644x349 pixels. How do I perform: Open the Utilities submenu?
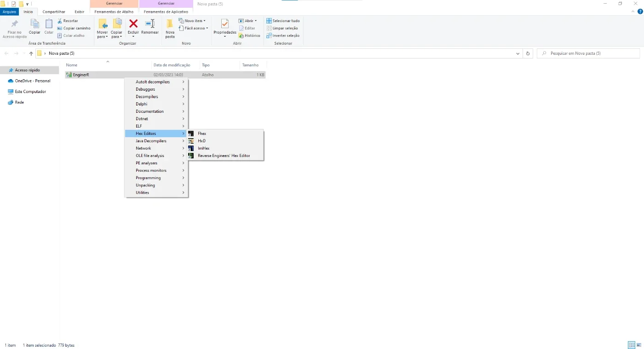[x=156, y=192]
